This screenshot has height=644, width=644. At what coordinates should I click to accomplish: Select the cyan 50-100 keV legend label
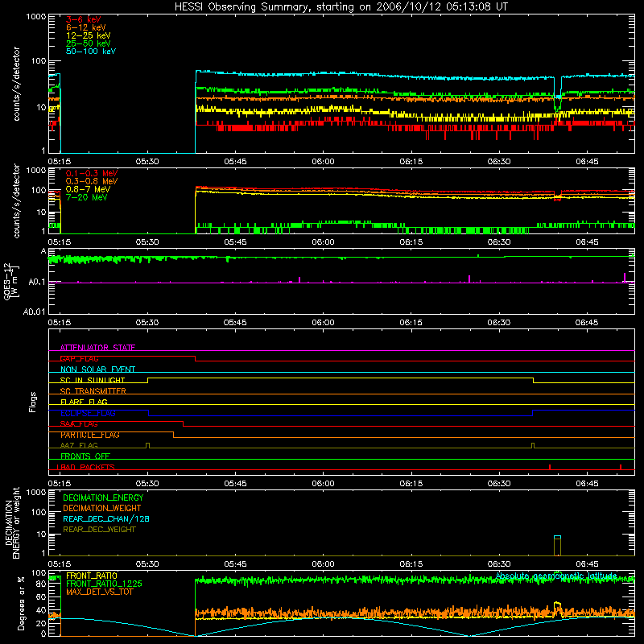[x=91, y=52]
